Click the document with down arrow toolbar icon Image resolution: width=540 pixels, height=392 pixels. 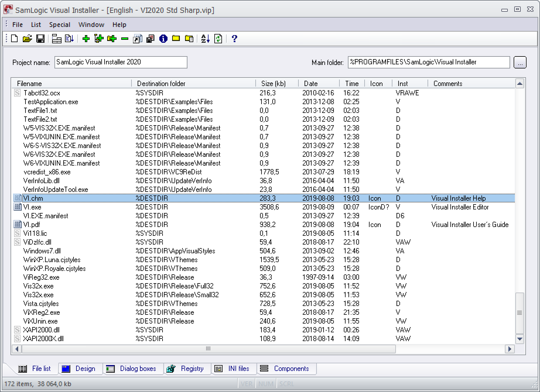point(69,39)
